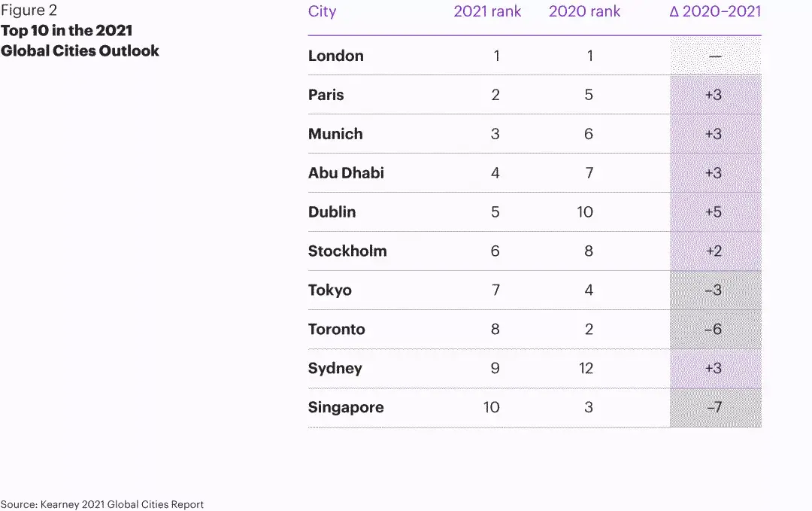The width and height of the screenshot is (812, 511).
Task: Click London's dash change cell
Action: tap(715, 56)
